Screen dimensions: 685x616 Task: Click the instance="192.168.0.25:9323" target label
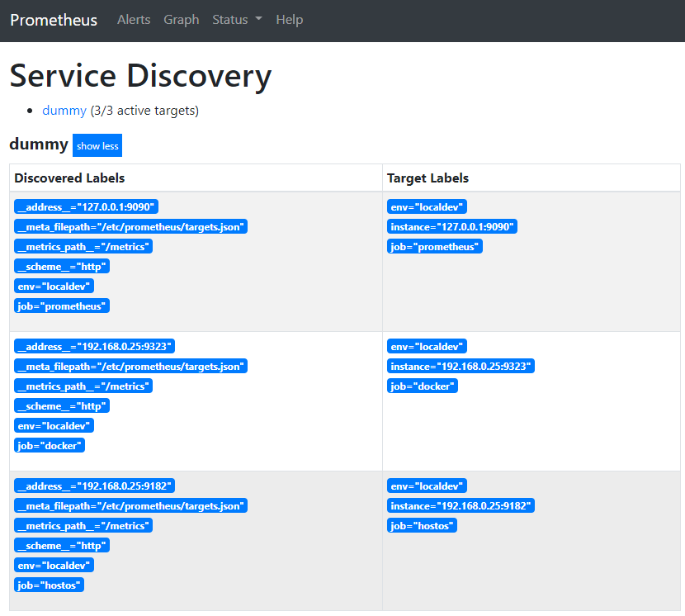click(x=461, y=366)
